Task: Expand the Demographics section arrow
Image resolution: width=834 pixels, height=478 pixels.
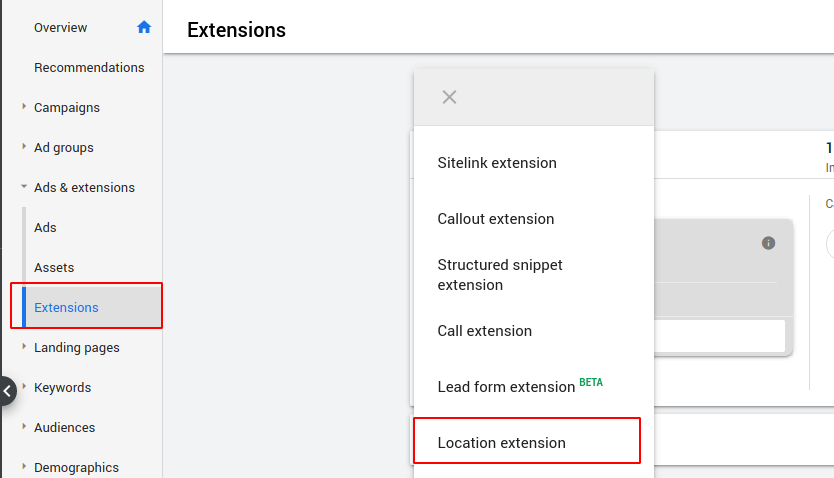Action: click(x=24, y=466)
